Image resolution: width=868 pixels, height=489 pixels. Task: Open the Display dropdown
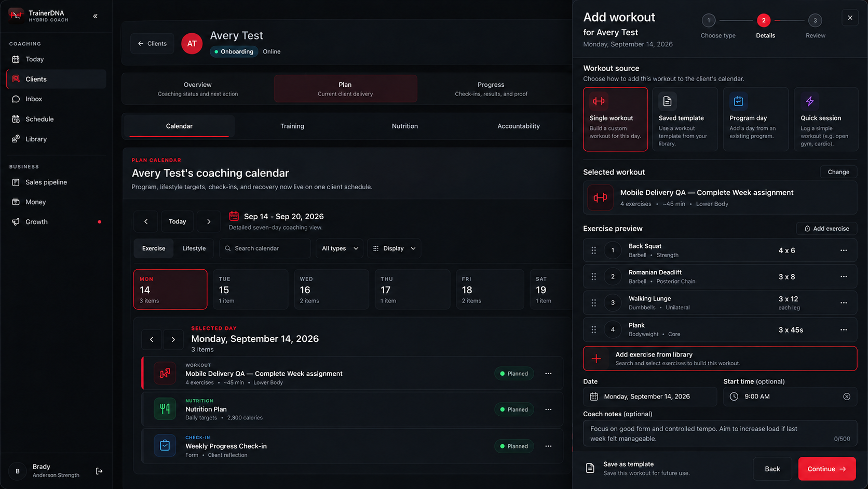point(394,248)
